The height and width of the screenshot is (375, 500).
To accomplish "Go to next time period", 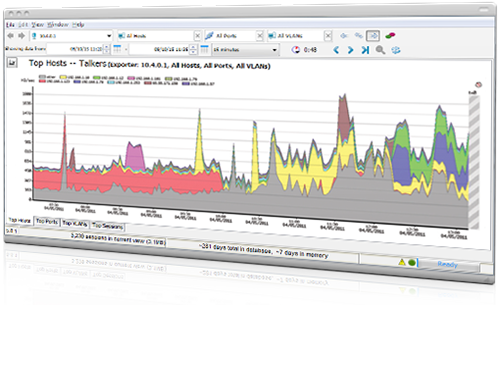I will (x=350, y=50).
